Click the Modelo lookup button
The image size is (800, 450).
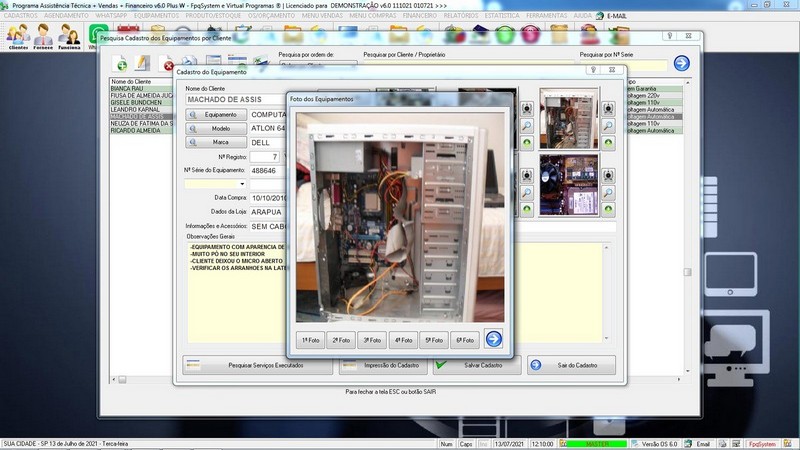(x=216, y=129)
